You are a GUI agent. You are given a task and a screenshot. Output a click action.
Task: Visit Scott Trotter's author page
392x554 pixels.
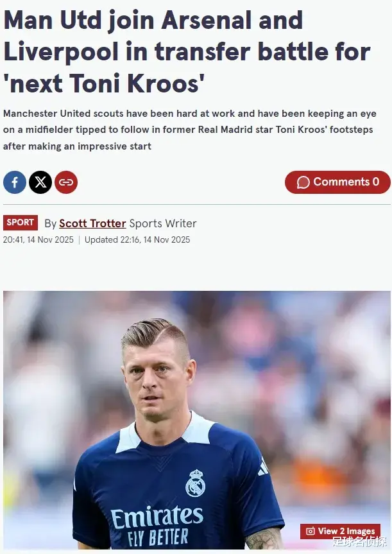point(92,223)
